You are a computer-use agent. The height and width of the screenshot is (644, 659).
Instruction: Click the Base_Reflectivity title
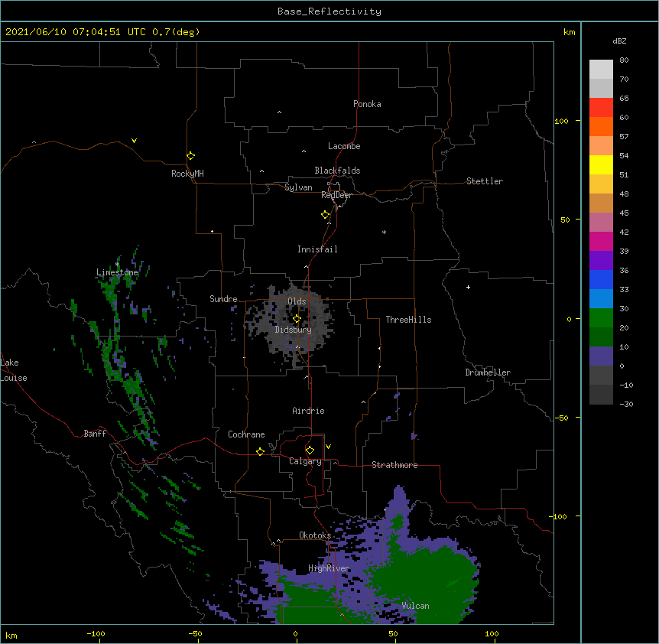[329, 11]
